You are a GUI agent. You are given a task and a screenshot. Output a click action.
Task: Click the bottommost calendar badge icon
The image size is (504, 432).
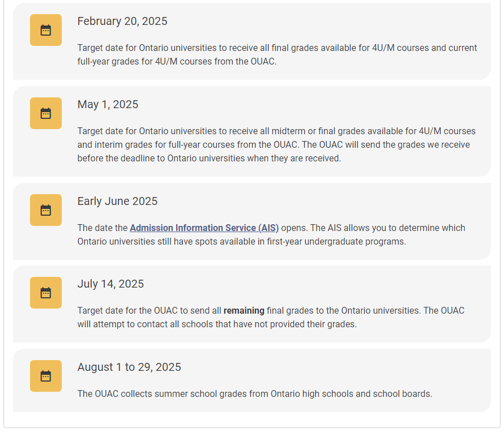click(x=45, y=376)
